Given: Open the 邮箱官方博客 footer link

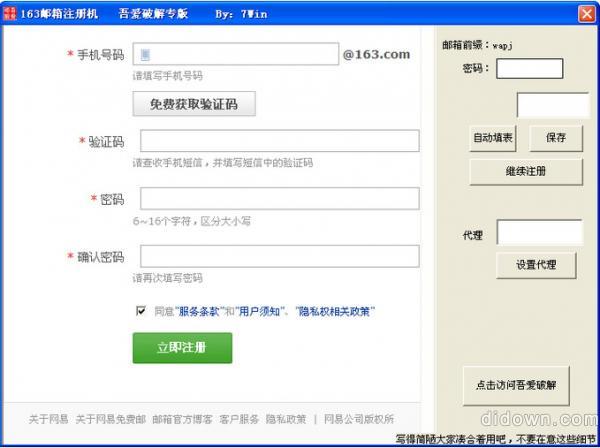Looking at the screenshot, I should click(182, 419).
